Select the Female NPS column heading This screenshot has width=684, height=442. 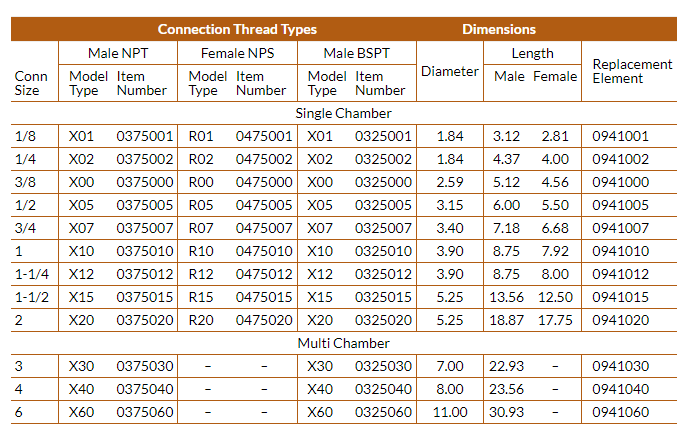pos(237,53)
